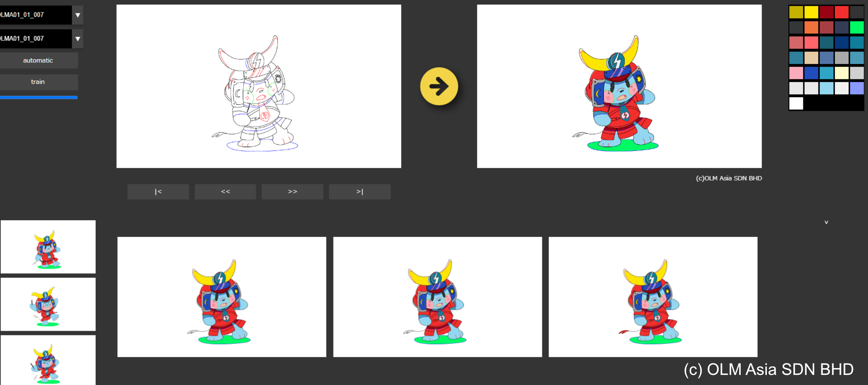Viewport: 868px width, 385px height.
Task: Pick the royal blue palette swatch
Action: [x=811, y=73]
